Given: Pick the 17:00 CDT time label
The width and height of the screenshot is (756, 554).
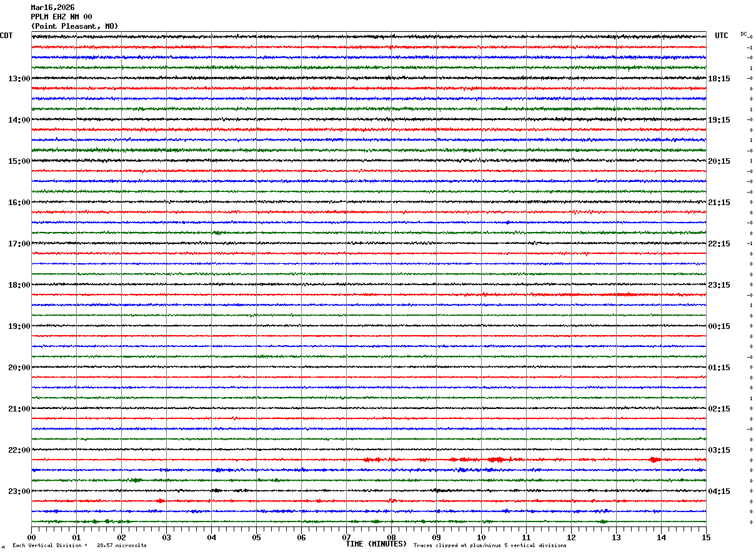Looking at the screenshot, I should click(x=19, y=244).
